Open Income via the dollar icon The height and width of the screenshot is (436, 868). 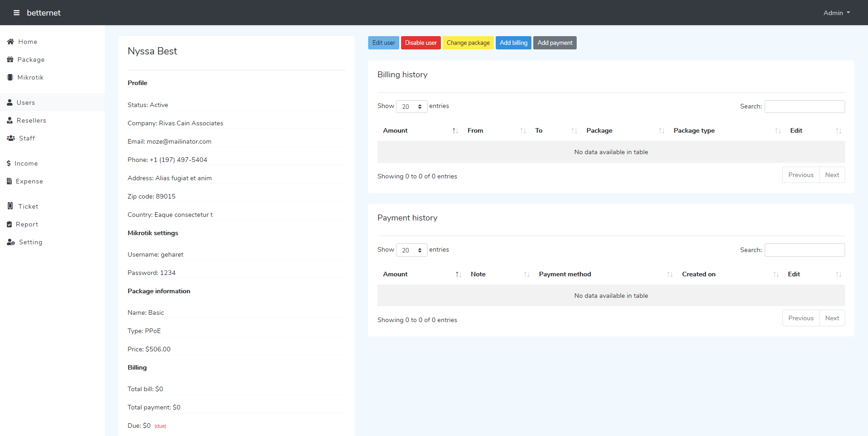[8, 163]
